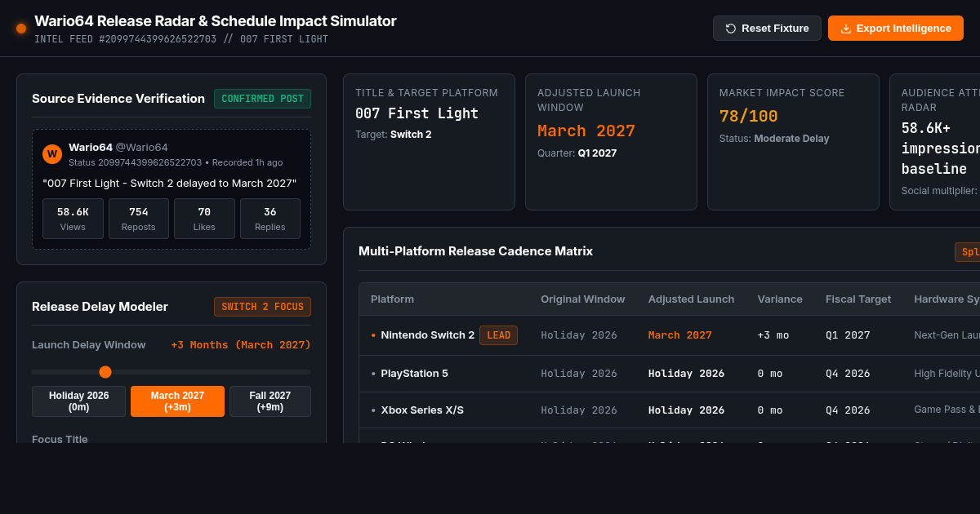
Task: Click Release Delay Modeler heading
Action: tap(100, 307)
